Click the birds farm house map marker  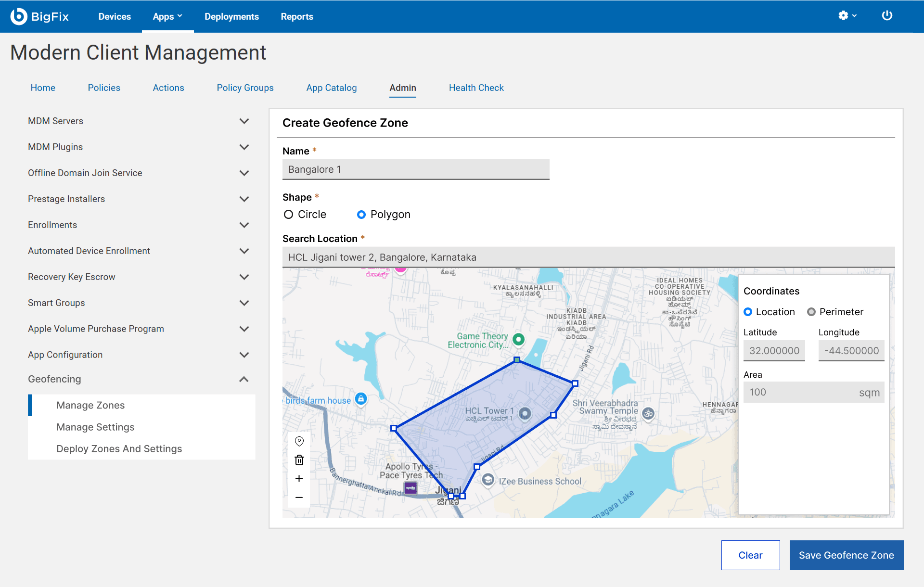tap(361, 399)
